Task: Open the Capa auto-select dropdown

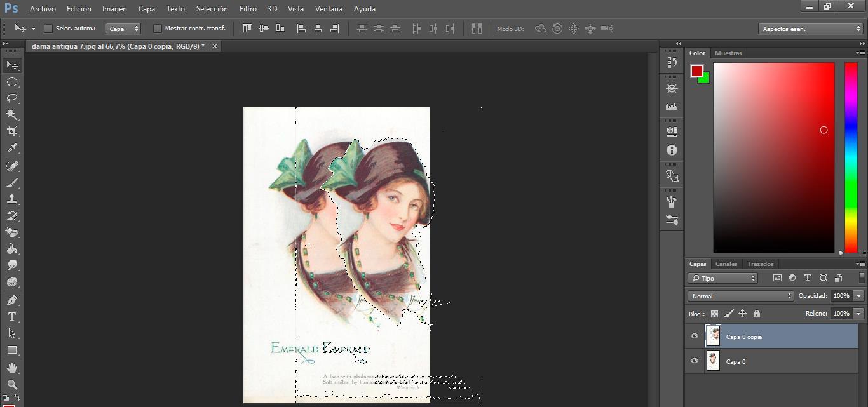Action: click(x=123, y=29)
